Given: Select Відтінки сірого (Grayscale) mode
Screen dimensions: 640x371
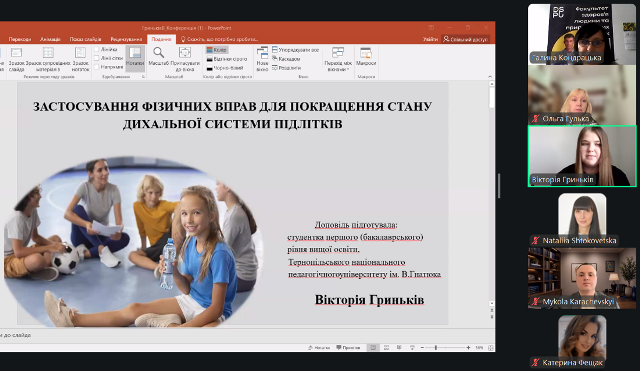Looking at the screenshot, I should click(x=227, y=59).
